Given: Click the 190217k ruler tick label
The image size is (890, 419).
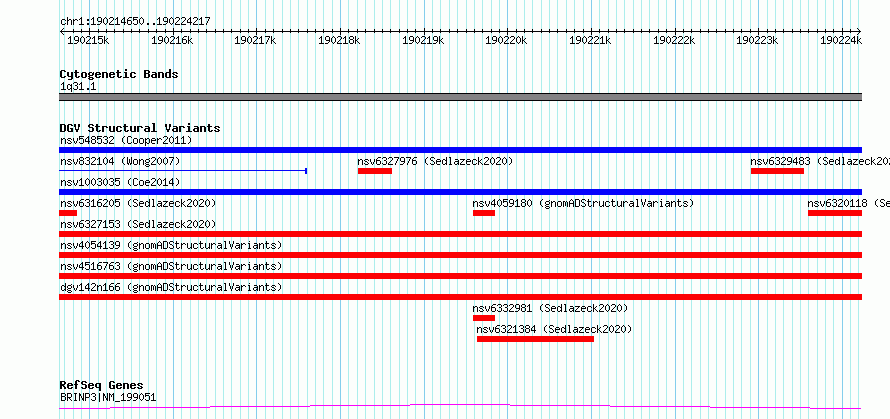Looking at the screenshot, I should [x=255, y=40].
